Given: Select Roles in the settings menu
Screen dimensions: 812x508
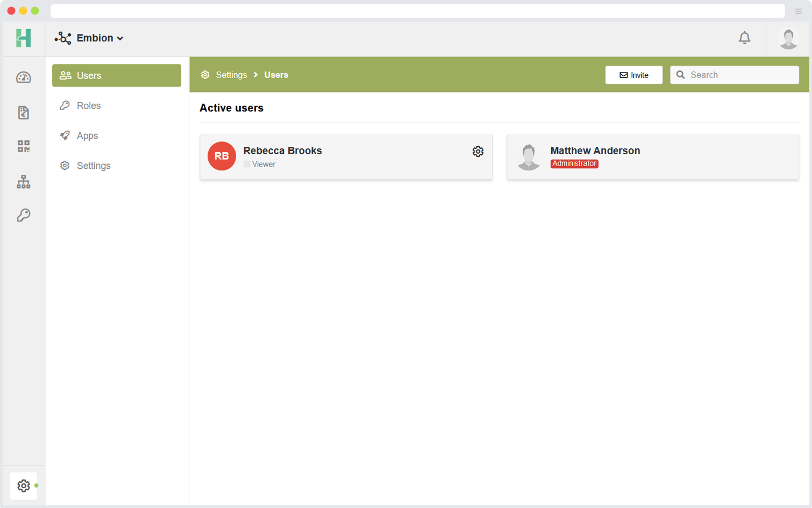Looking at the screenshot, I should click(89, 106).
